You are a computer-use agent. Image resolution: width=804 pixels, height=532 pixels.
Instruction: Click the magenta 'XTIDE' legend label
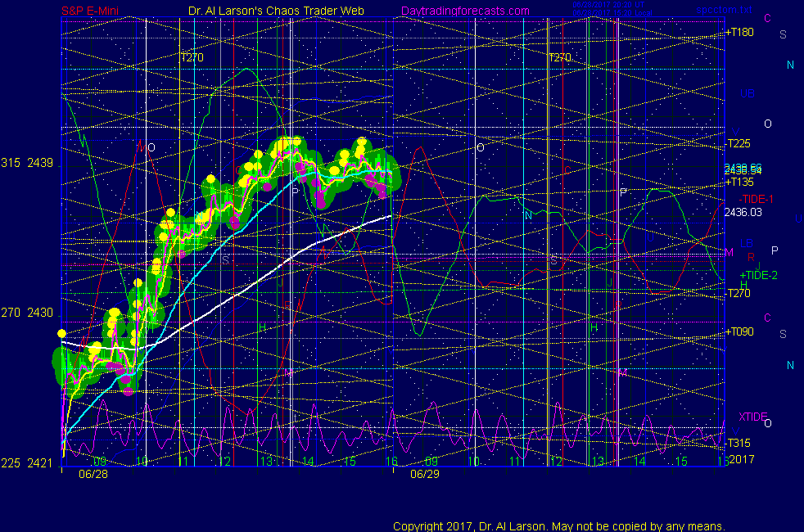coord(752,417)
